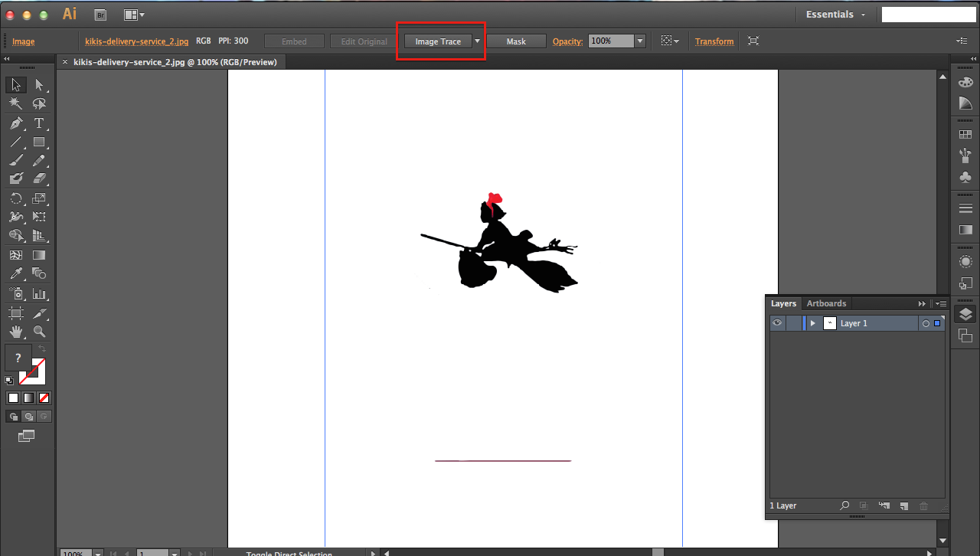Open Arrange Documents dropdown
Viewport: 980px width, 556px height.
(x=134, y=15)
